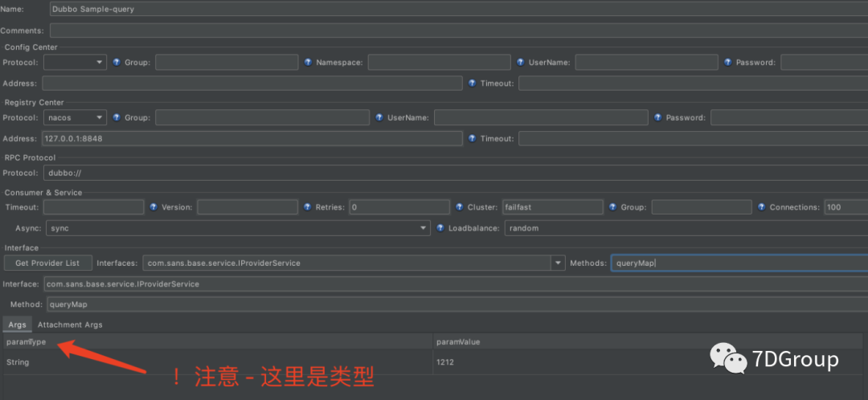Click the Config Center Password field

point(825,63)
